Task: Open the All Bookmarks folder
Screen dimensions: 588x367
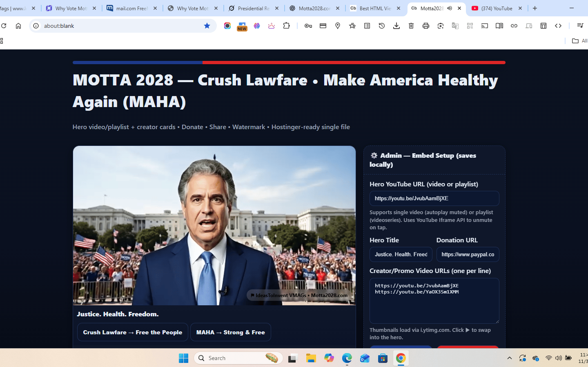Action: point(579,41)
